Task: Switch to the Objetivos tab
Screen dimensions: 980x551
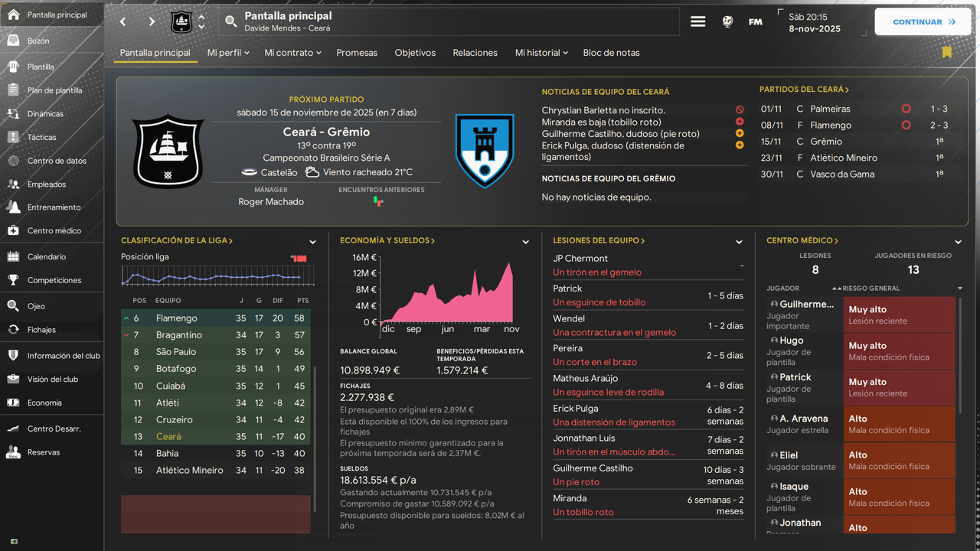Action: point(415,53)
